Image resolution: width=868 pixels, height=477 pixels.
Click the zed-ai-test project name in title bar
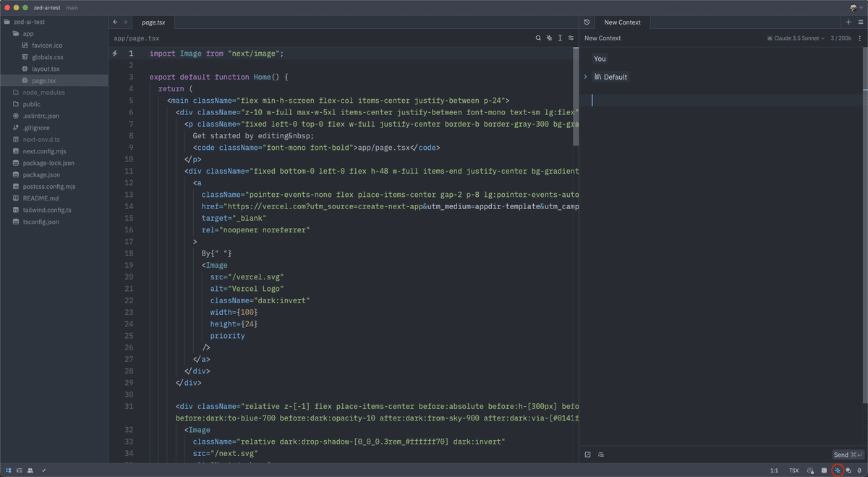(47, 7)
